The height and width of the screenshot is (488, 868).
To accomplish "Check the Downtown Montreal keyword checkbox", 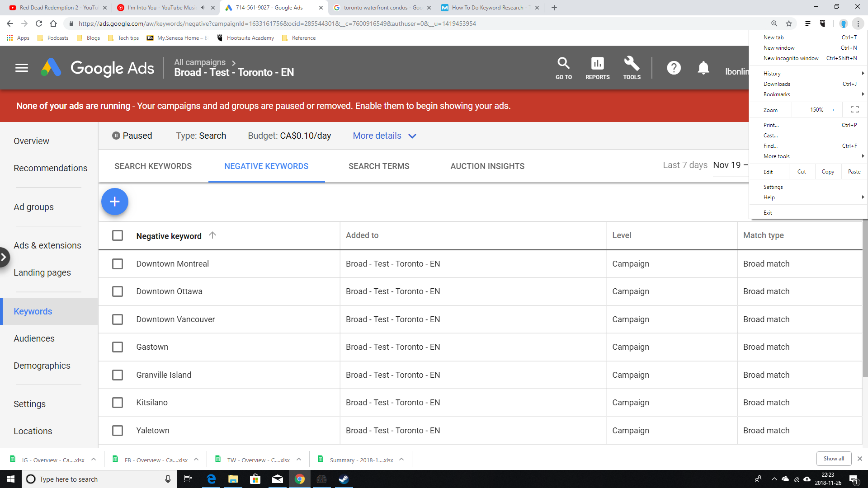I will (118, 264).
